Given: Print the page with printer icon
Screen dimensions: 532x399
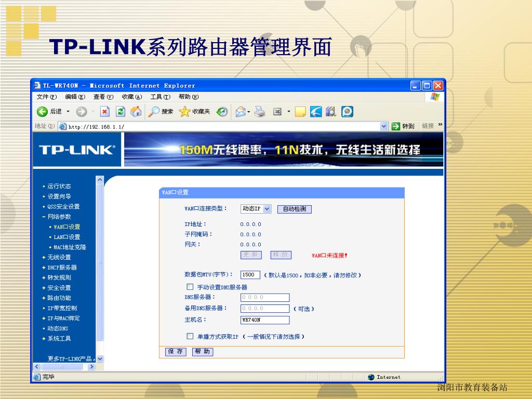Looking at the screenshot, I should coord(260,111).
